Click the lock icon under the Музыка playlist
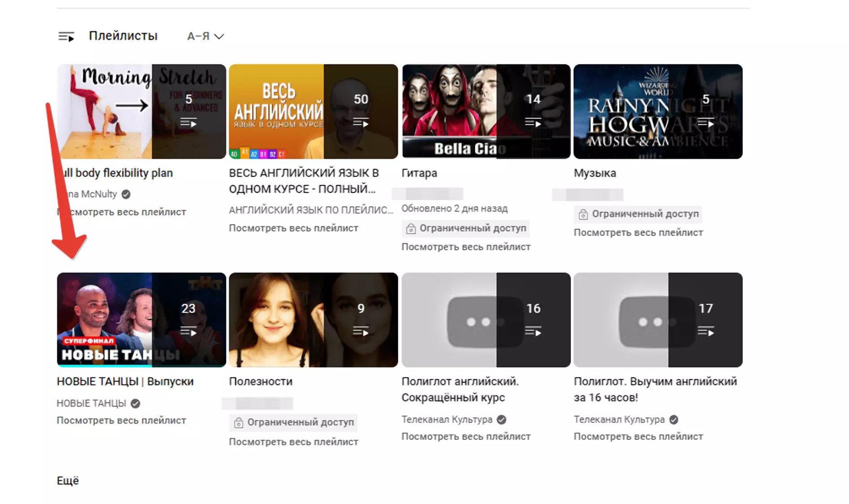The height and width of the screenshot is (504, 849). (583, 215)
